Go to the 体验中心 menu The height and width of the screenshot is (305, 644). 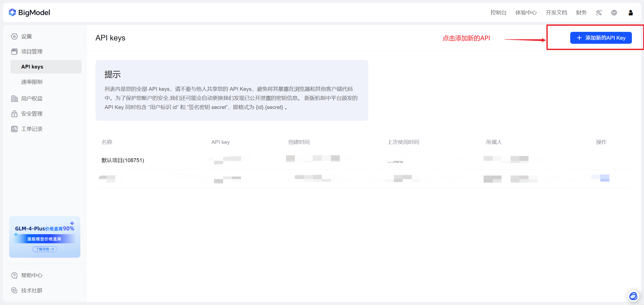click(526, 13)
